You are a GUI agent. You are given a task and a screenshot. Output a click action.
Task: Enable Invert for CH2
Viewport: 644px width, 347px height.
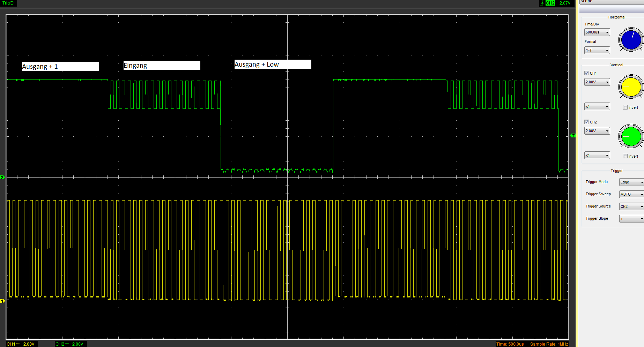(626, 156)
